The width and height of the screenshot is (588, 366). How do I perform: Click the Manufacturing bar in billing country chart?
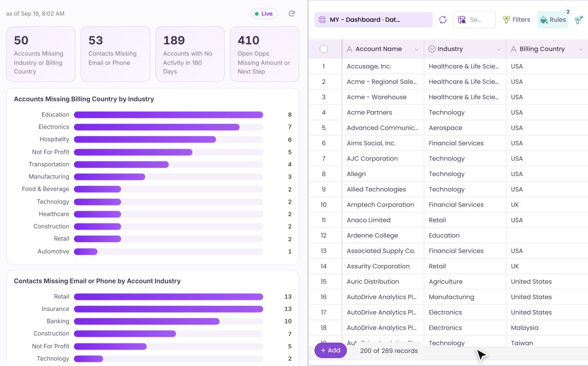click(109, 177)
